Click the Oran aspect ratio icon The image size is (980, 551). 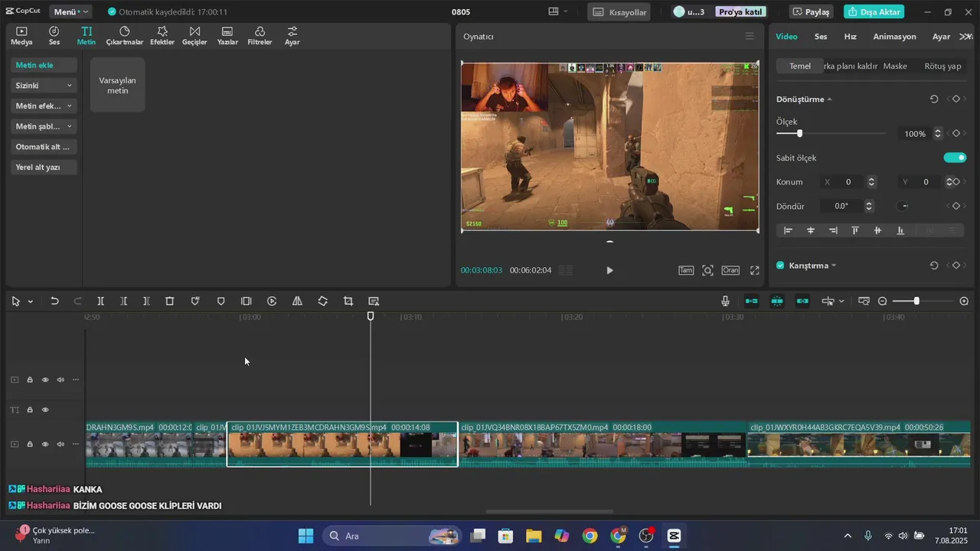point(730,270)
